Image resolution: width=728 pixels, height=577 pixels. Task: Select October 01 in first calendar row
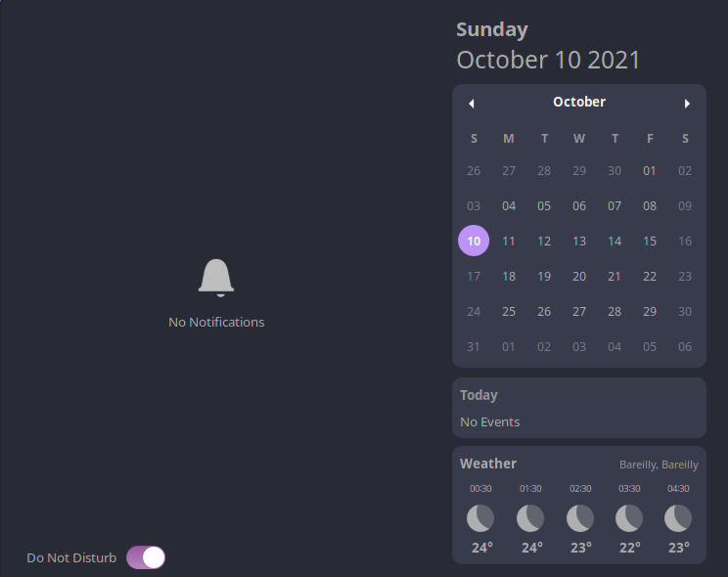click(x=650, y=171)
